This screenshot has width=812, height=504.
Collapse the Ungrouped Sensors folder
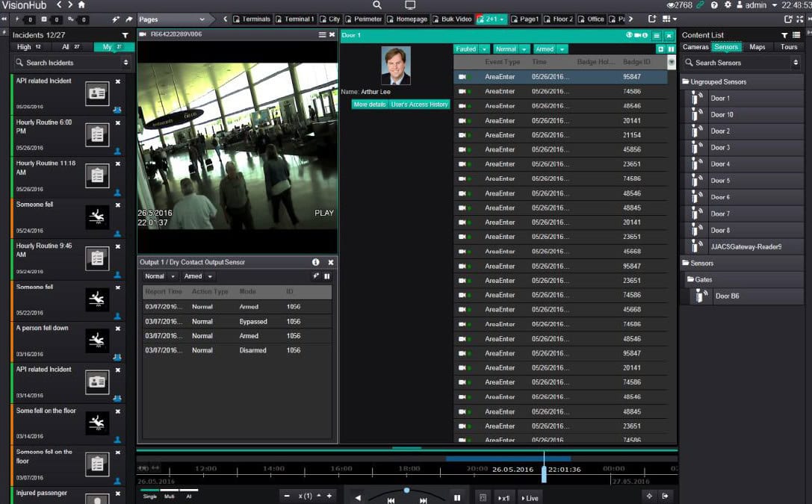686,82
